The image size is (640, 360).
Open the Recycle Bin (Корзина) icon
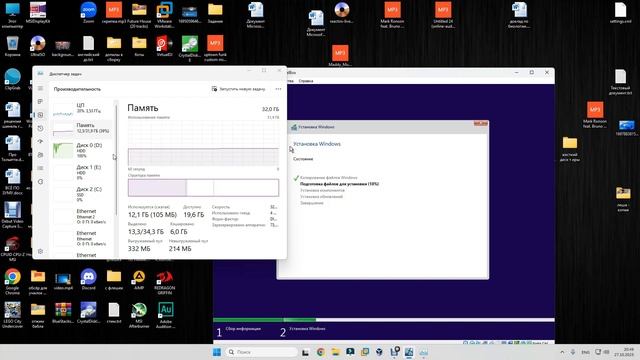click(12, 46)
